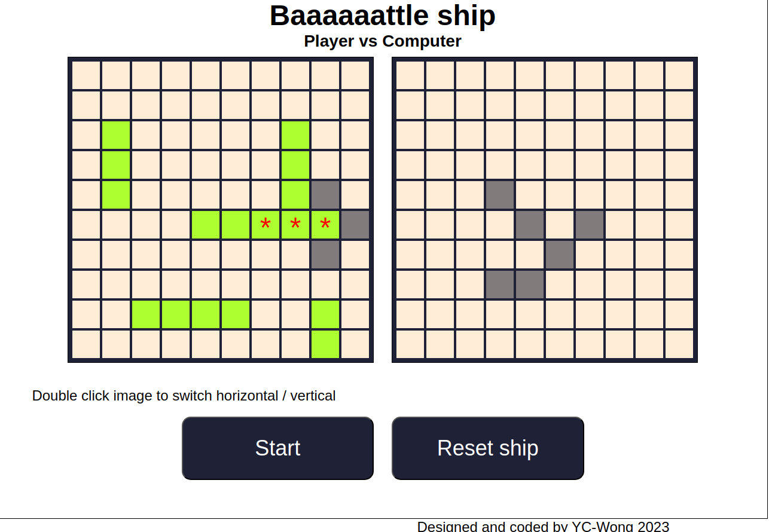Click left cell of adjacent gray pair, computer's board
The width and height of the screenshot is (769, 532).
(x=500, y=285)
